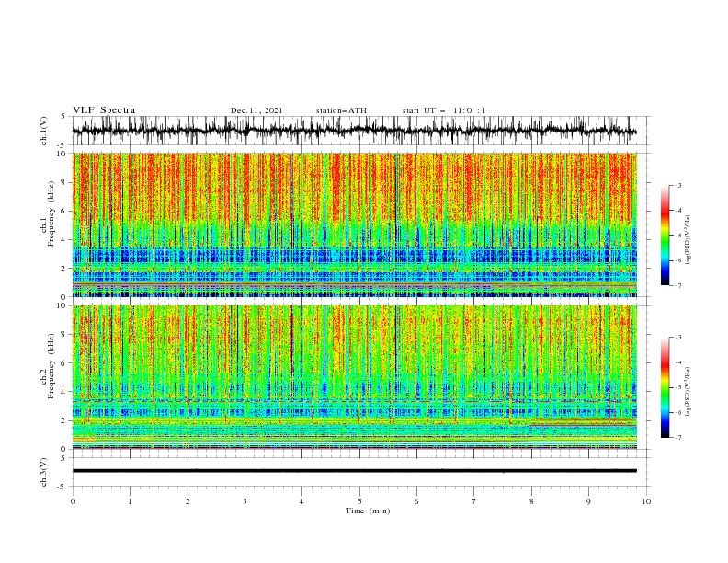Screen dimensions: 728x563
Task: Click the "6" kHz tick on ch.1 axis
Action: [x=63, y=211]
